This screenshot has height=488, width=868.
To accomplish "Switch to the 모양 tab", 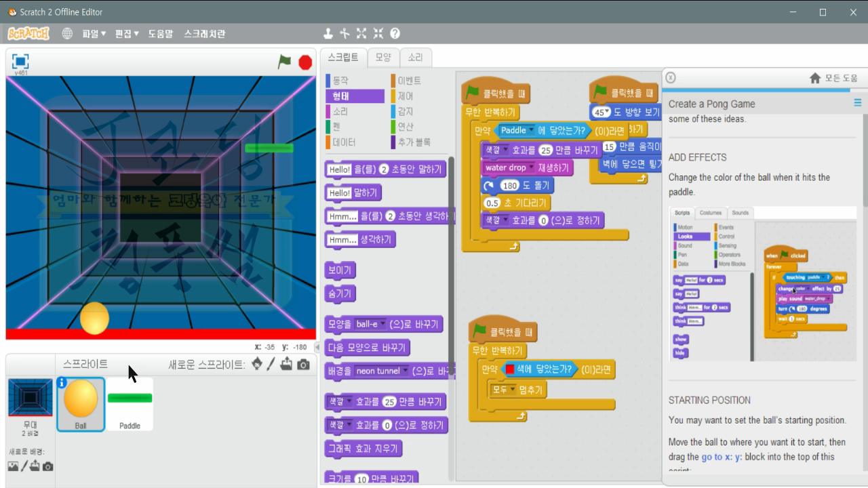I will [x=382, y=58].
